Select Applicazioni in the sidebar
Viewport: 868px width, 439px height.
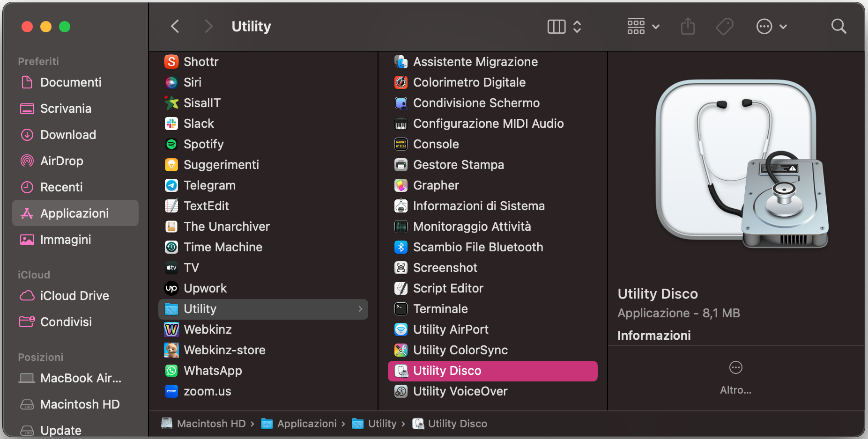pyautogui.click(x=75, y=213)
